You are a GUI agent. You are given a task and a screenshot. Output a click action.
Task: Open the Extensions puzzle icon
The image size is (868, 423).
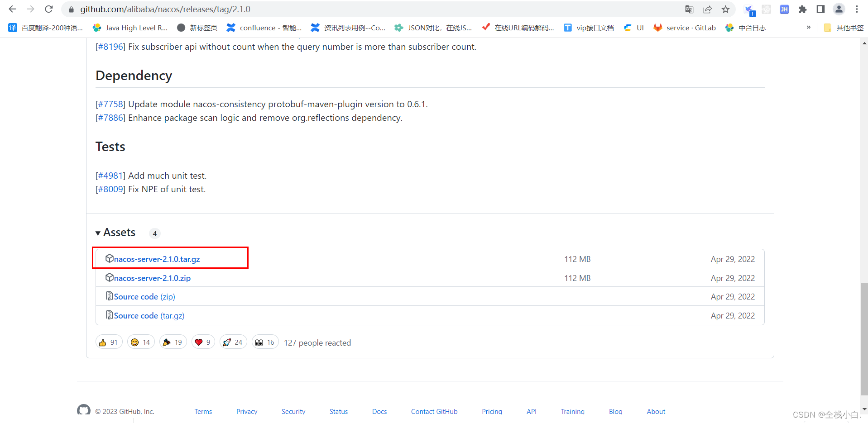(x=802, y=9)
